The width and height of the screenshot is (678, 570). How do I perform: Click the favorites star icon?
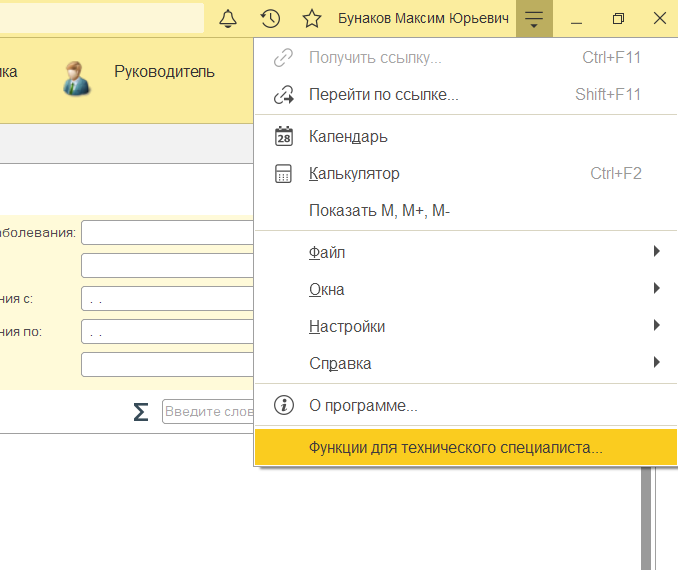312,19
